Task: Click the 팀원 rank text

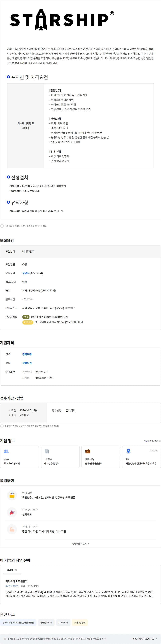Action: pyautogui.click(x=24, y=282)
